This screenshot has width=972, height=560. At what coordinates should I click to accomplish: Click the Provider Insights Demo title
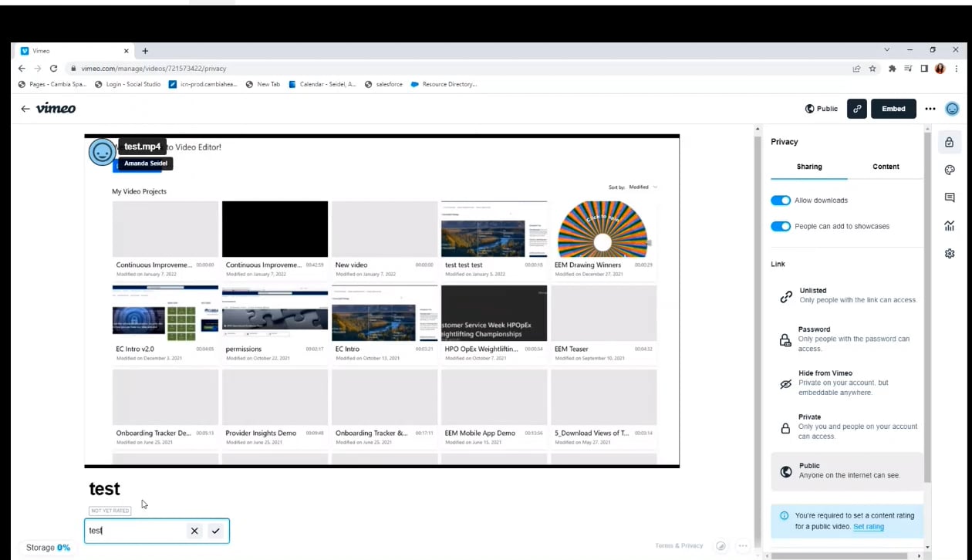261,433
